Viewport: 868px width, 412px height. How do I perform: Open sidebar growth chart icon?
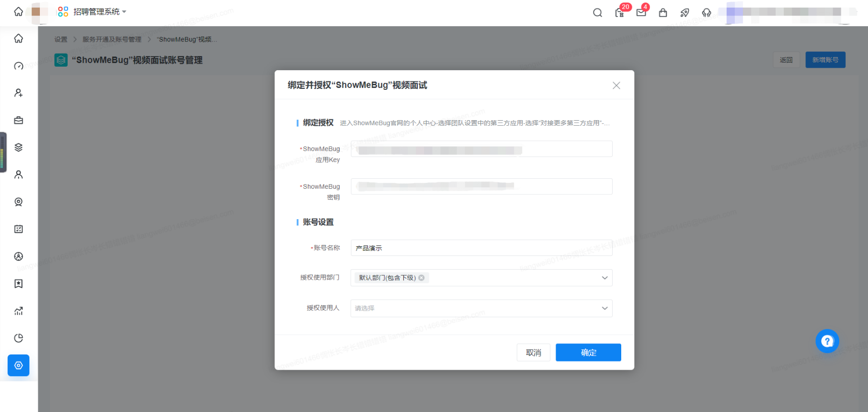19,311
